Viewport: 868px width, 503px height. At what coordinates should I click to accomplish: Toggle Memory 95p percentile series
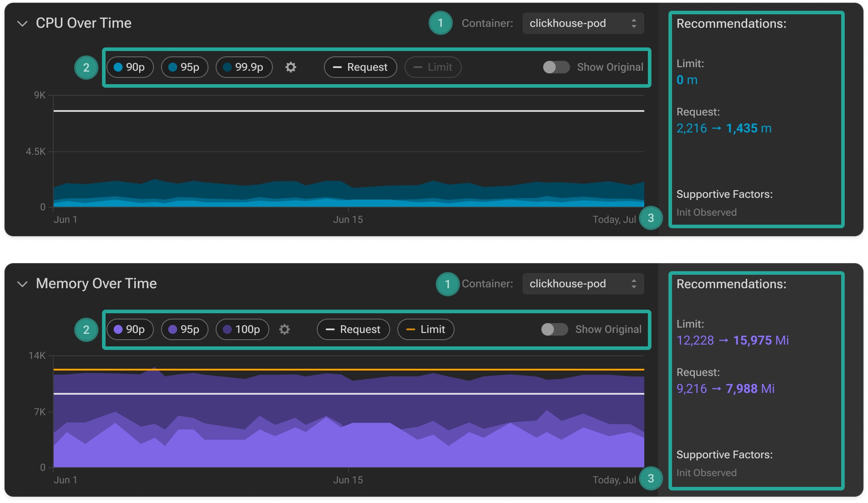coord(184,329)
